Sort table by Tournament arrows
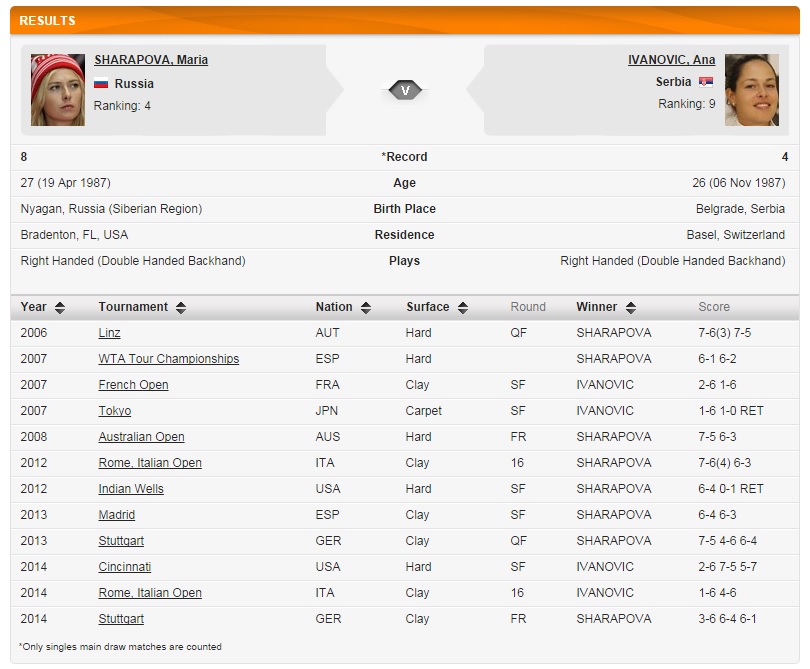Viewport: 810px width, 669px height. pyautogui.click(x=181, y=308)
